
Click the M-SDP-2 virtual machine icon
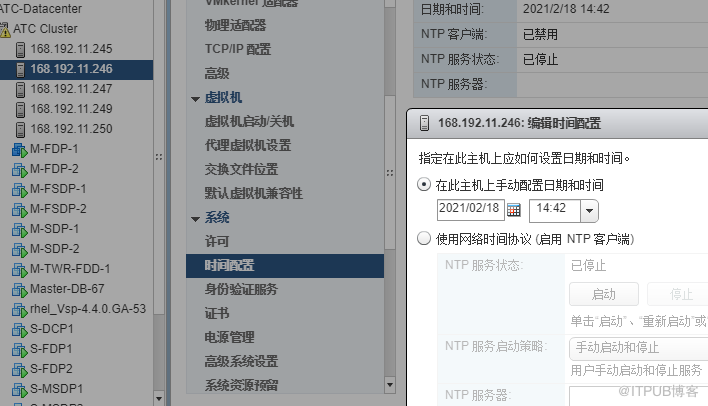pyautogui.click(x=19, y=249)
